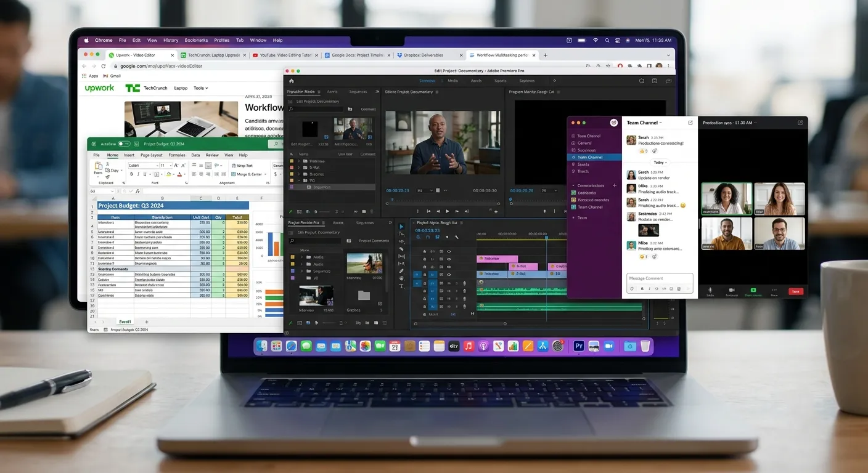Open the Insert tab in Excel
Image resolution: width=868 pixels, height=473 pixels.
coord(129,155)
